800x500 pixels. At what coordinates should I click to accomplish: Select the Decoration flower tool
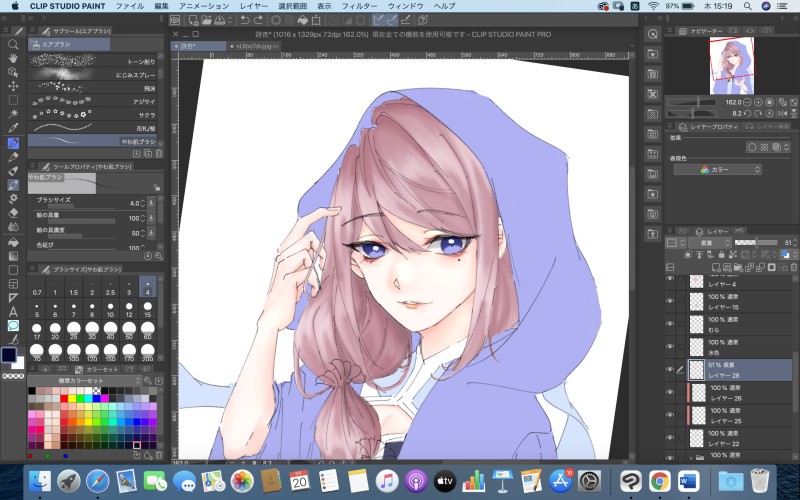(x=13, y=198)
